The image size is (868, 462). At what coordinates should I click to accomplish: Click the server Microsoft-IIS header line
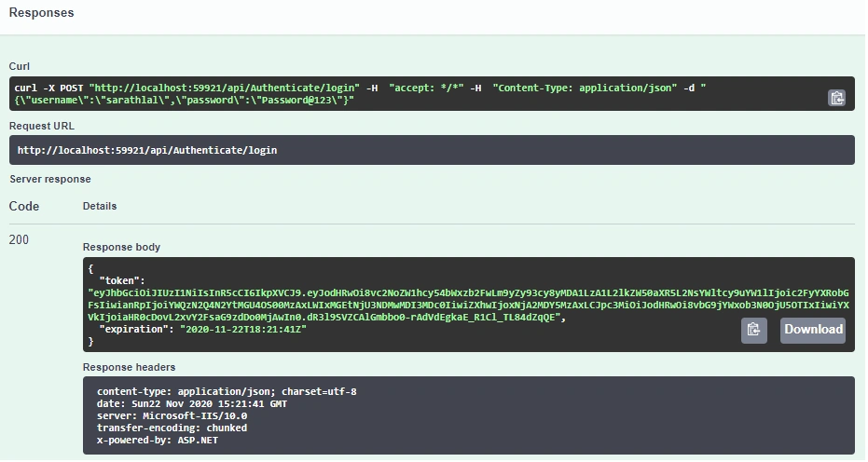click(x=172, y=416)
